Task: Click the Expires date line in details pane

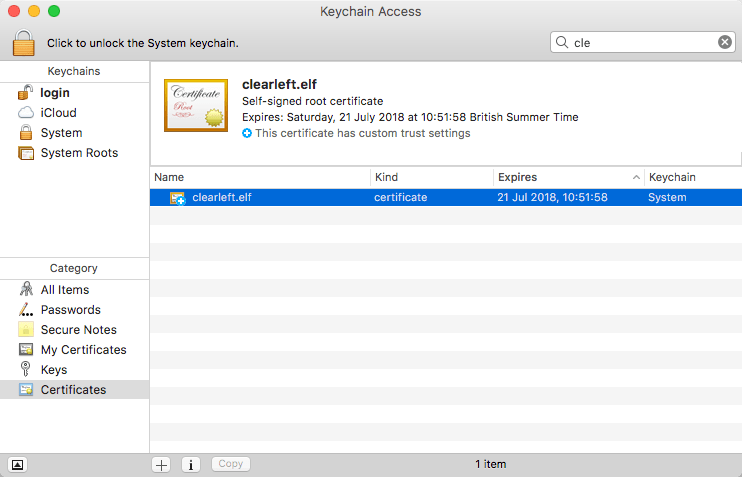Action: 410,117
